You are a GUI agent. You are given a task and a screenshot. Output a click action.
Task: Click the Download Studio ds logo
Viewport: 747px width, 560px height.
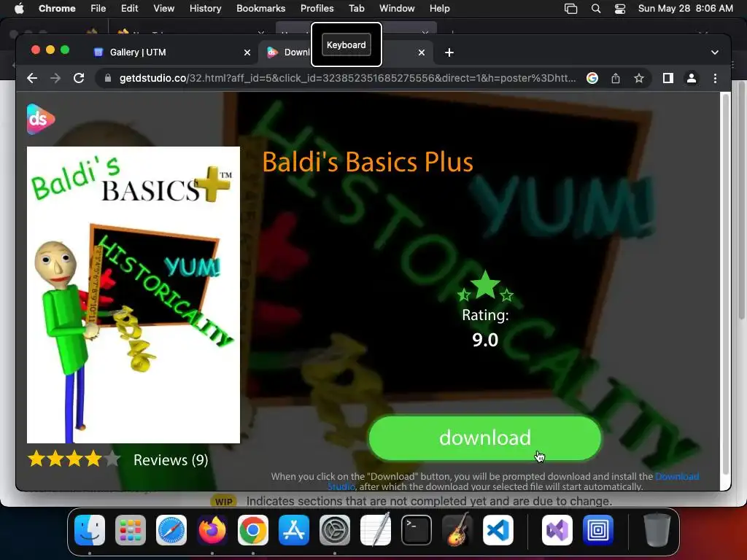[x=41, y=119]
